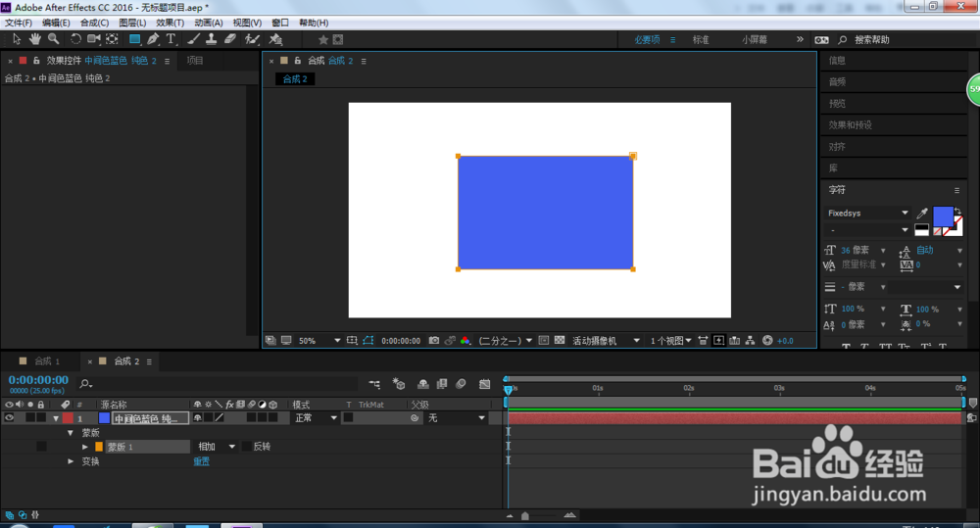Click the 合成 2 breadcrumb in viewer

(x=295, y=78)
